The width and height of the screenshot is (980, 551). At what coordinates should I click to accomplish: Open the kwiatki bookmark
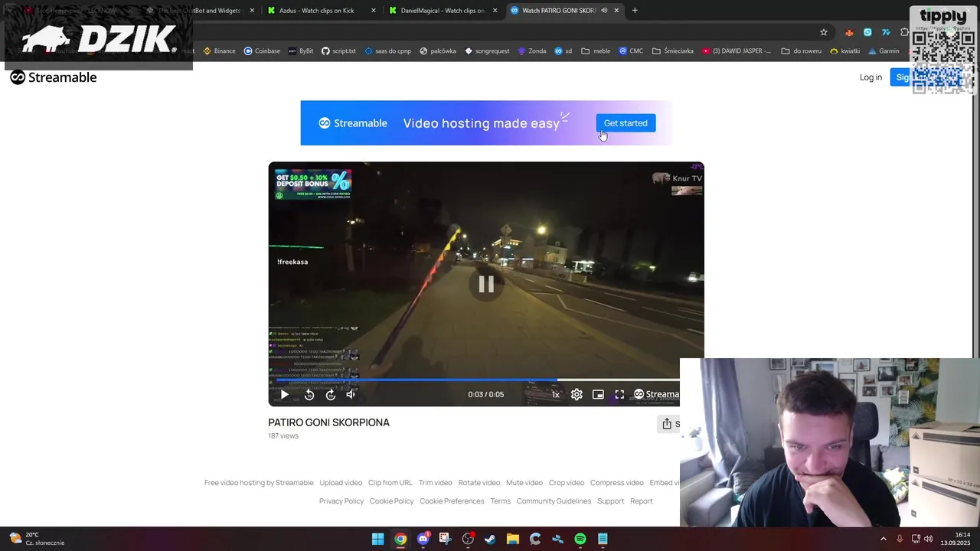click(x=845, y=51)
